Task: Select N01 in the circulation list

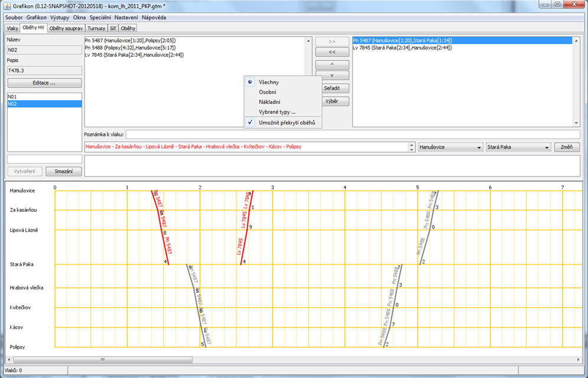Action: [x=45, y=97]
